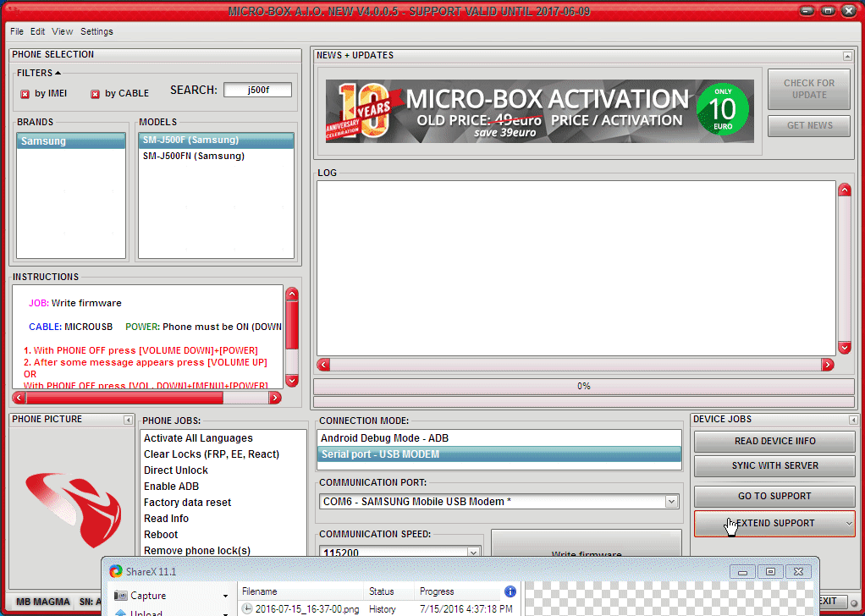Screen dimensions: 865x616
Task: Select Android Debug Mode - ADB connection mode
Action: coord(499,438)
